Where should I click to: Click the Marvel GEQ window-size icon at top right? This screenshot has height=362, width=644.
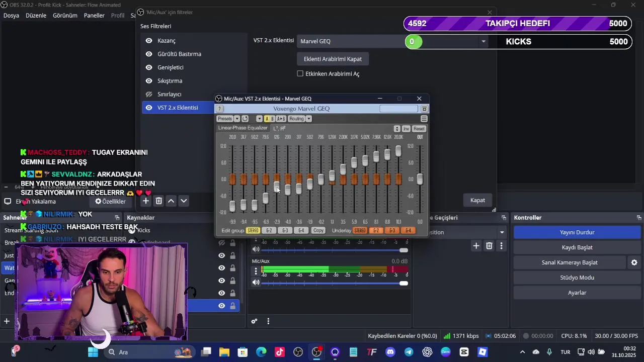pos(425,109)
